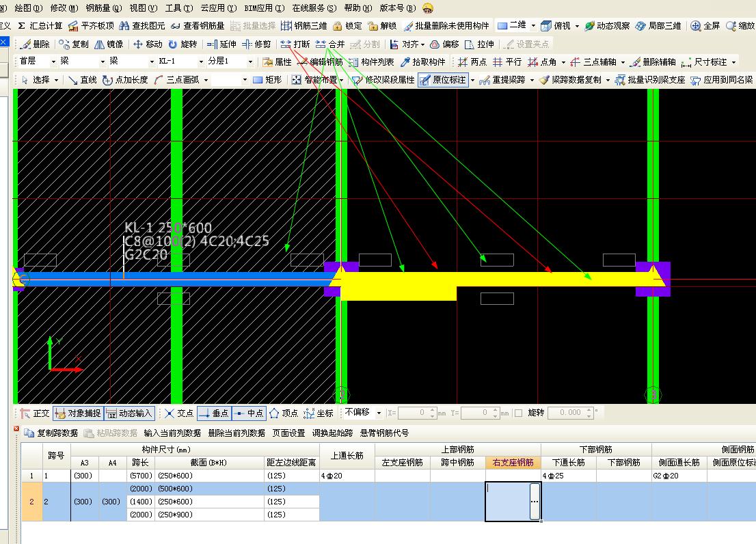Toggle 交点 intersection snap
This screenshot has height=544, width=756.
tap(179, 413)
